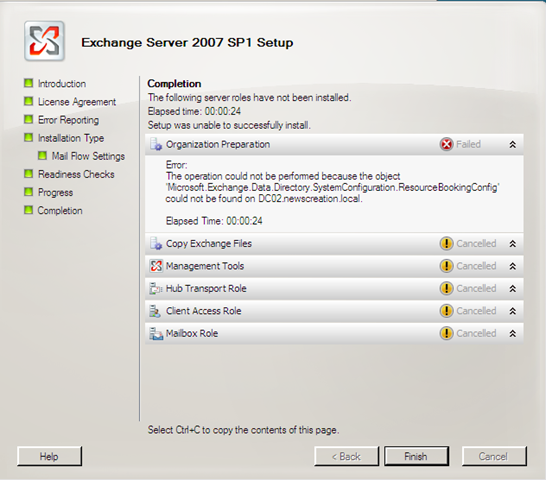
Task: Open Help for setup
Action: (x=49, y=456)
